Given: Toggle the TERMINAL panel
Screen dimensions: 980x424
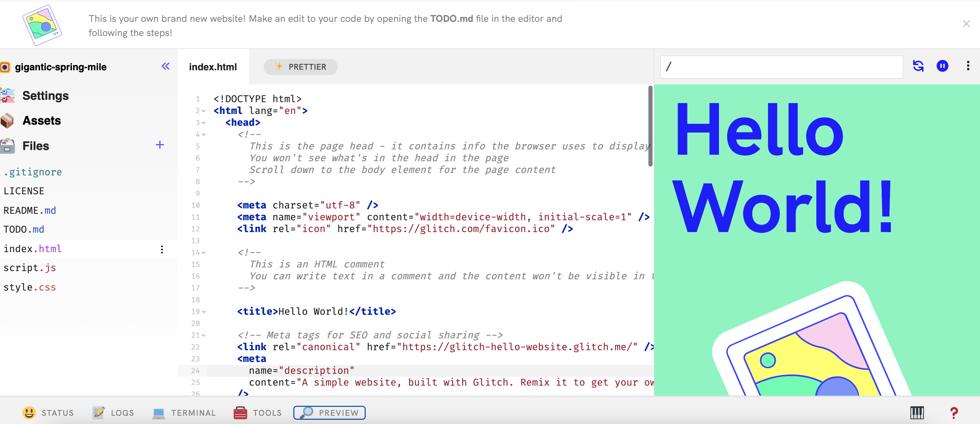Looking at the screenshot, I should 184,412.
